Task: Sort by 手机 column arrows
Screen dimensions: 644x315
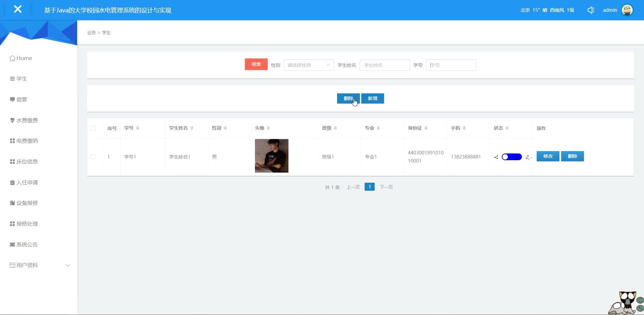Action: tap(464, 128)
